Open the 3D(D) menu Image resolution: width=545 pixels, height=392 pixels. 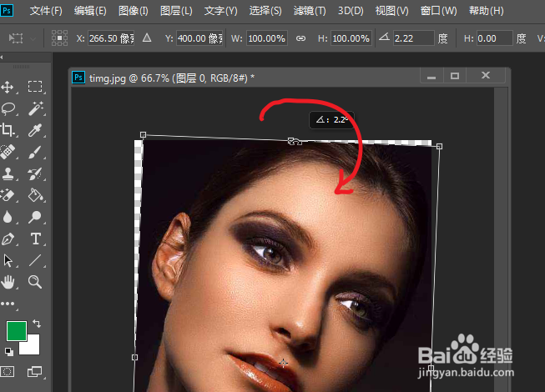click(351, 11)
